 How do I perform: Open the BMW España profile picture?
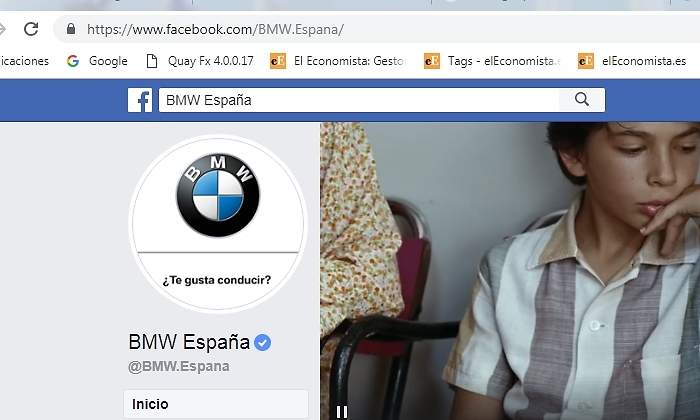click(x=218, y=223)
